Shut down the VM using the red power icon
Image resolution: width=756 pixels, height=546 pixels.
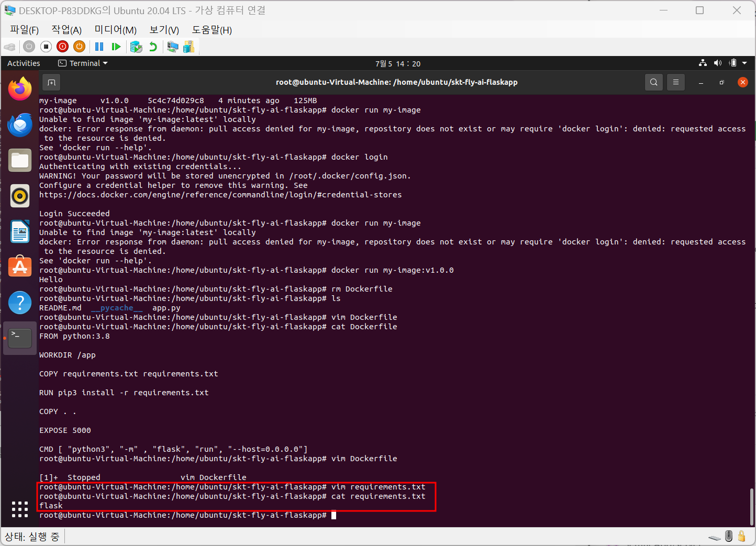point(62,47)
